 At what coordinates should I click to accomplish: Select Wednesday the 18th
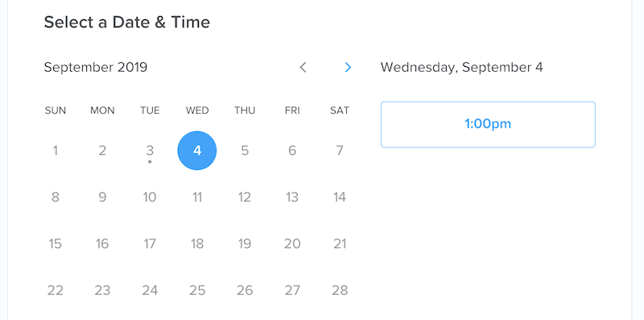pyautogui.click(x=197, y=244)
